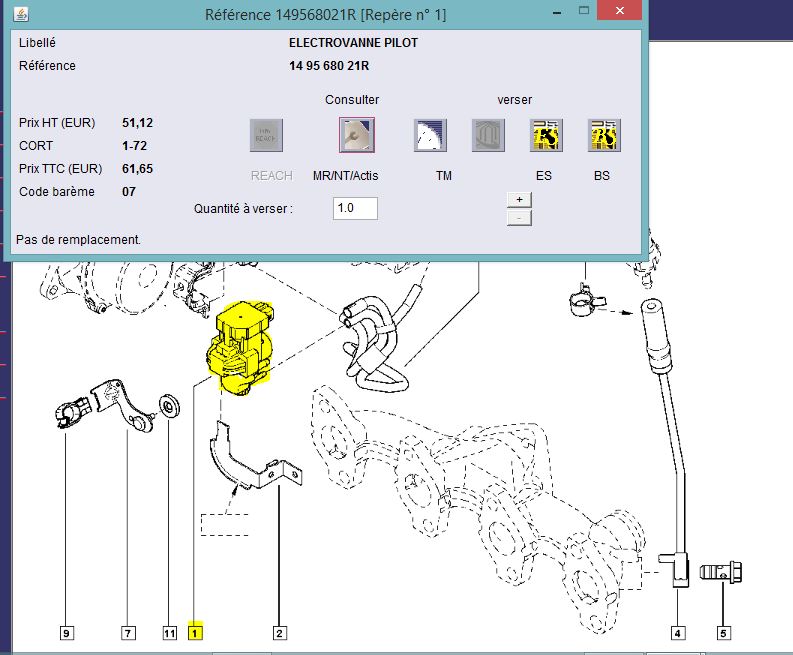The image size is (793, 655).
Task: Click the greyed icon left of ES
Action: click(488, 135)
